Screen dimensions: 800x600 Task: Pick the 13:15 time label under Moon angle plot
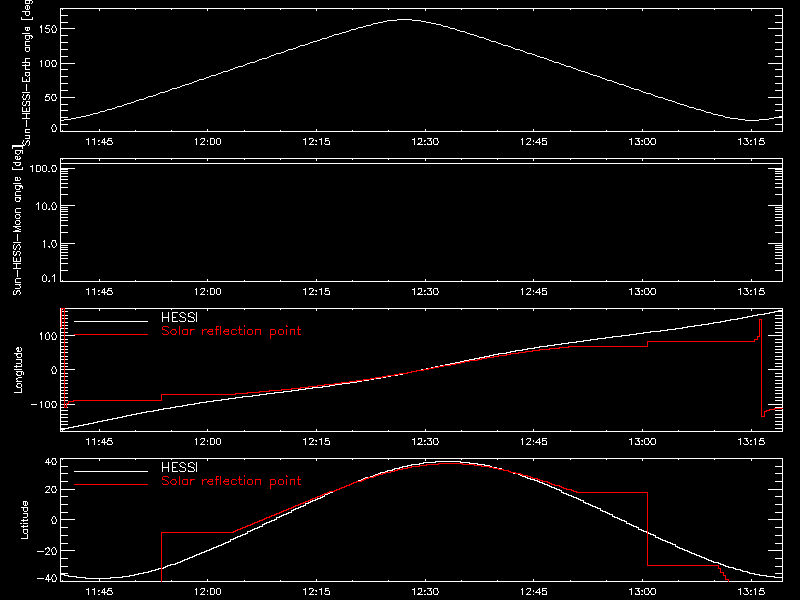(x=751, y=291)
